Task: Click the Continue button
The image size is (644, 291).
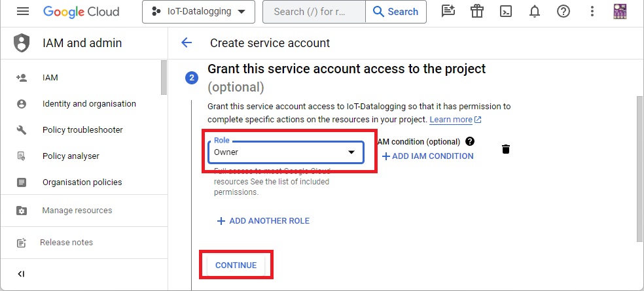Action: click(x=236, y=265)
